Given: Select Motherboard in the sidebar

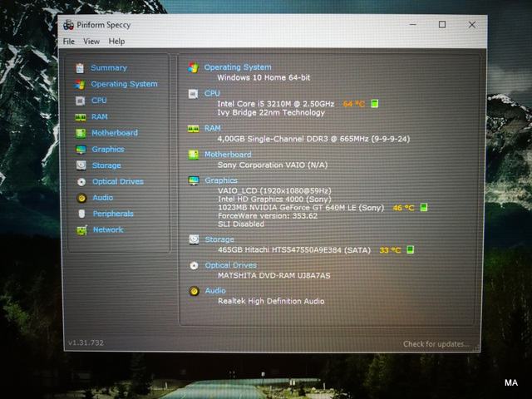Looking at the screenshot, I should [x=115, y=133].
